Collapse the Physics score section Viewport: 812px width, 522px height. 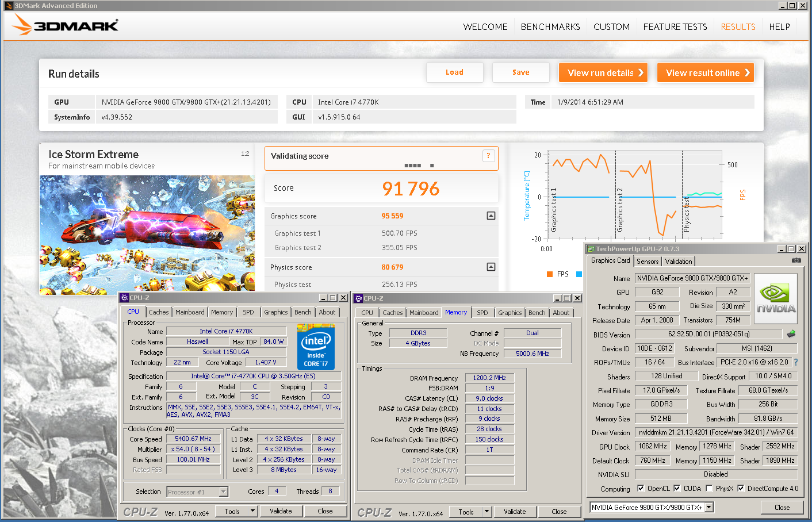[x=491, y=267]
